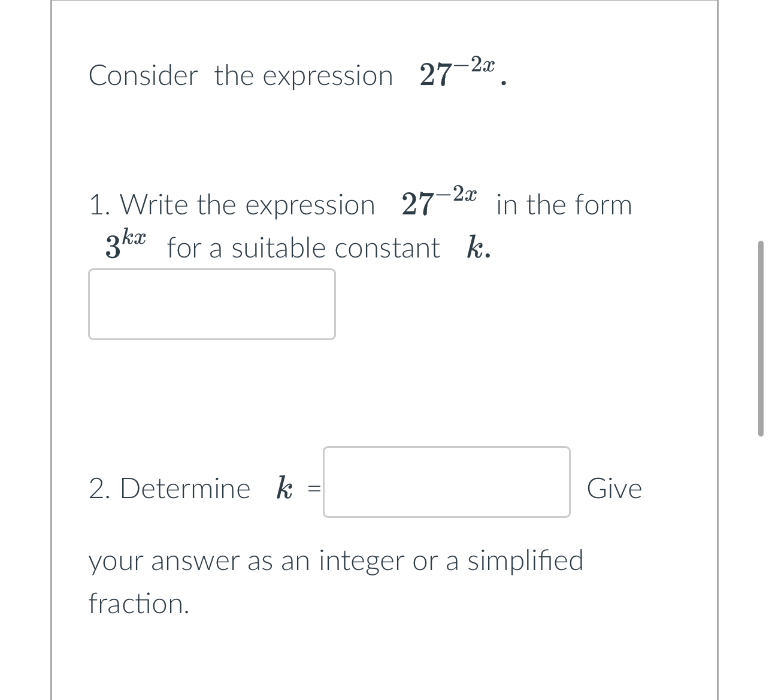Viewport: 769px width, 700px height.
Task: Click the text 'Consider the expression'
Action: 240,75
